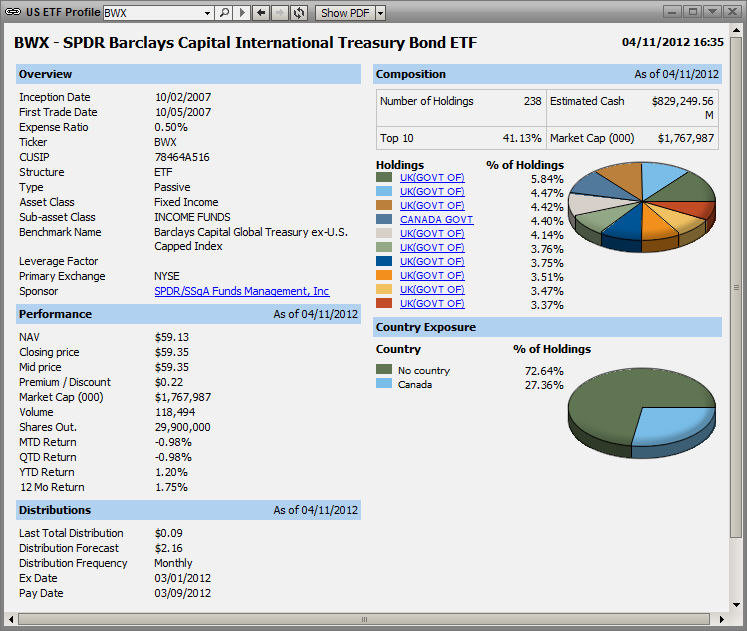Refresh the ETF profile with the sync icon
Image resolution: width=747 pixels, height=631 pixels.
point(299,12)
